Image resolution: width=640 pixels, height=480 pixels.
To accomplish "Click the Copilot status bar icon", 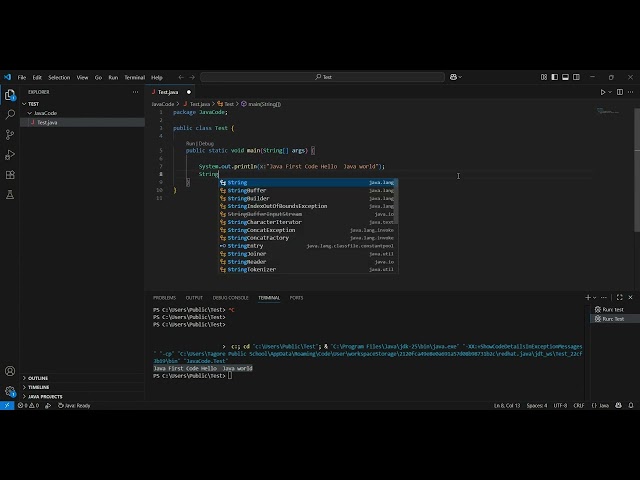I will [618, 405].
